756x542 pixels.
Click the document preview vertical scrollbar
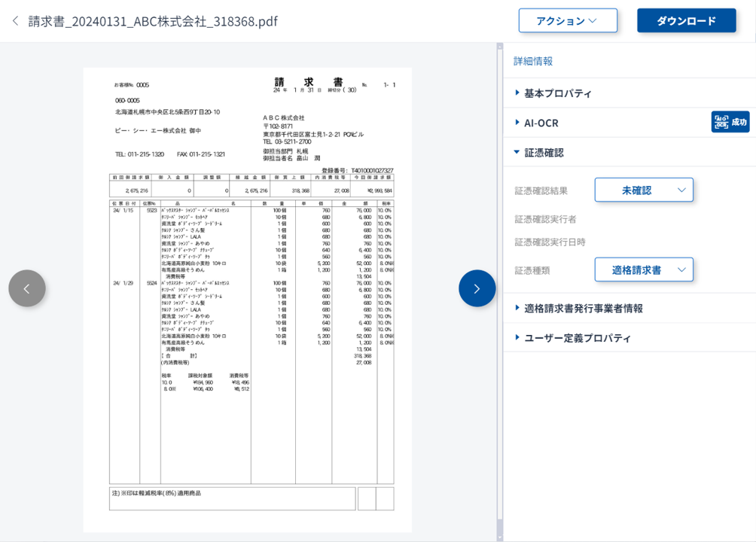pyautogui.click(x=499, y=286)
